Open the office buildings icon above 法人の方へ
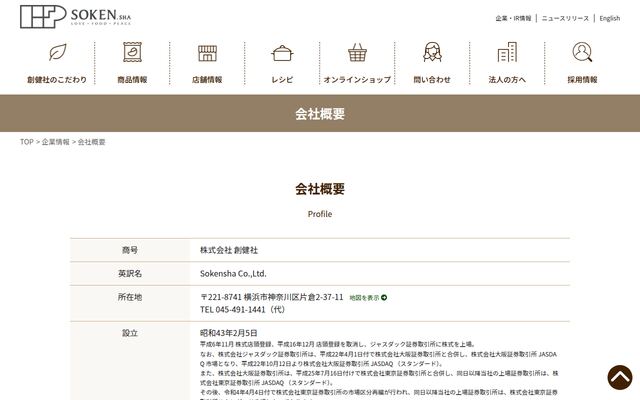 (507, 52)
